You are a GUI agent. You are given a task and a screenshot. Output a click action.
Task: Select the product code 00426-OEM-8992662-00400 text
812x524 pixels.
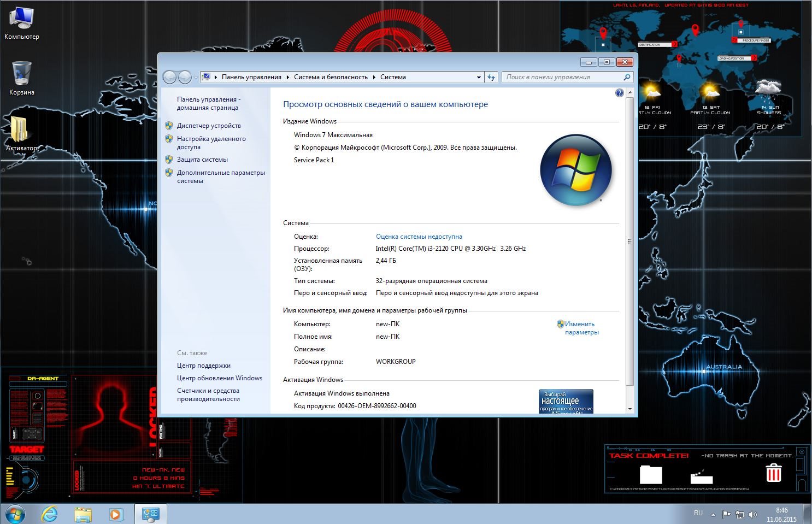(x=377, y=406)
